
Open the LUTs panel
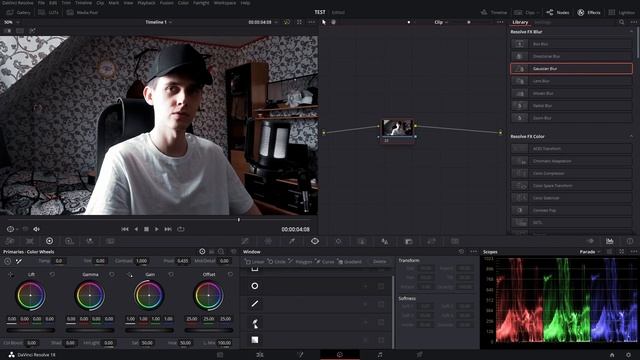click(49, 13)
